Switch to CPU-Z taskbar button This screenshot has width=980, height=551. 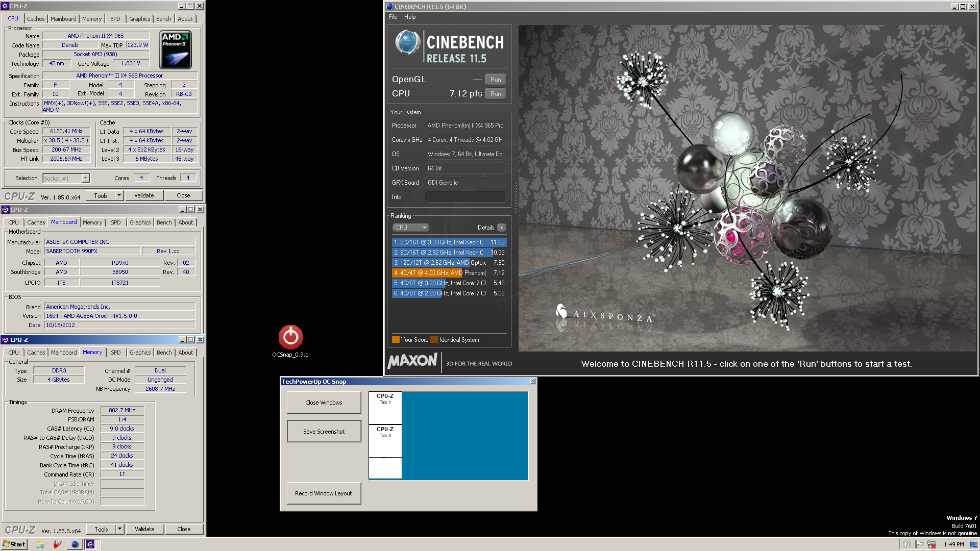click(90, 544)
